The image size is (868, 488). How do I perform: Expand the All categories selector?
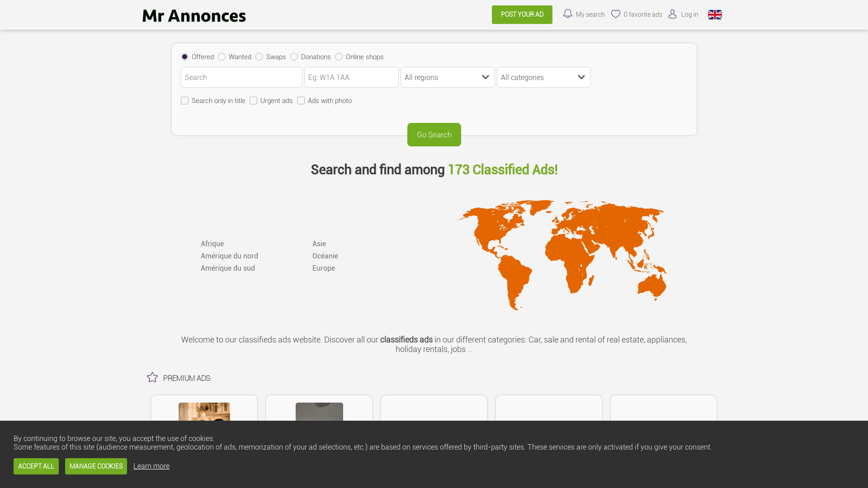[x=543, y=77]
